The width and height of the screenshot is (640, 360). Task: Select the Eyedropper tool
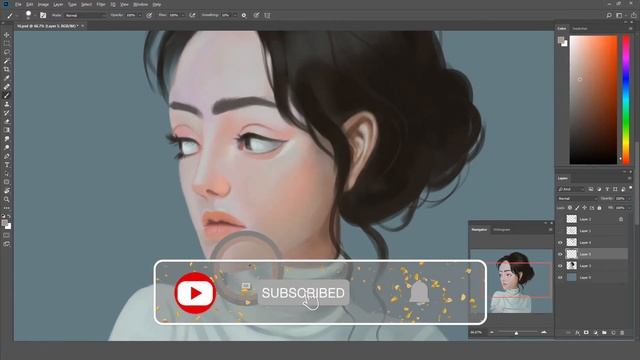(7, 78)
